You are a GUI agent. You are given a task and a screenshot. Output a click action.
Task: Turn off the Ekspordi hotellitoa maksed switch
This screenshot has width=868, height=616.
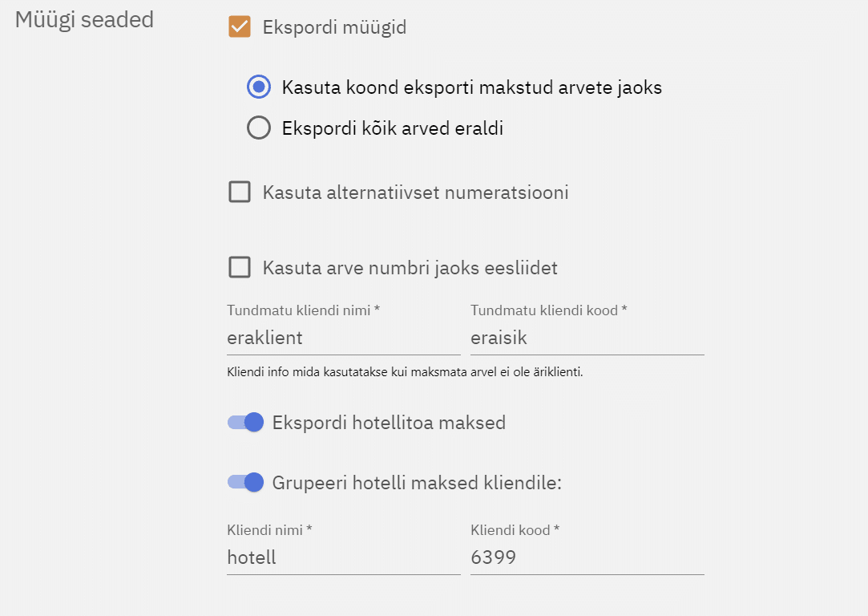coord(246,423)
